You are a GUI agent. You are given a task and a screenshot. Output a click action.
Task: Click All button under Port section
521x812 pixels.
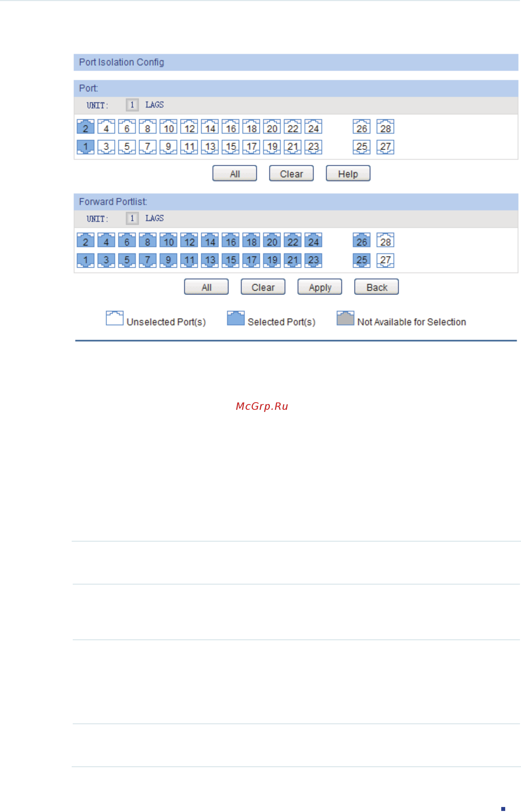[x=235, y=173]
